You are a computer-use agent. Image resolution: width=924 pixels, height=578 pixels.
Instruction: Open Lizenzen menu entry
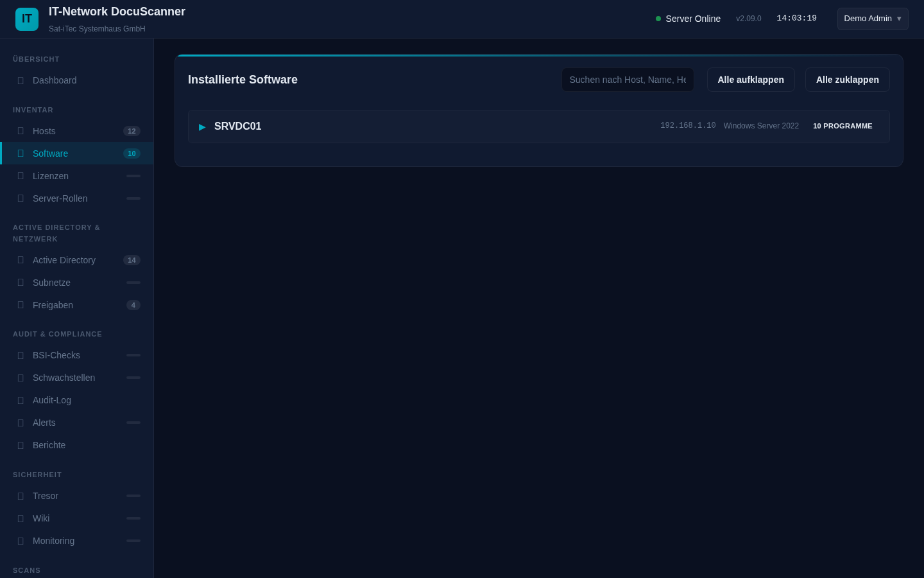point(77,176)
